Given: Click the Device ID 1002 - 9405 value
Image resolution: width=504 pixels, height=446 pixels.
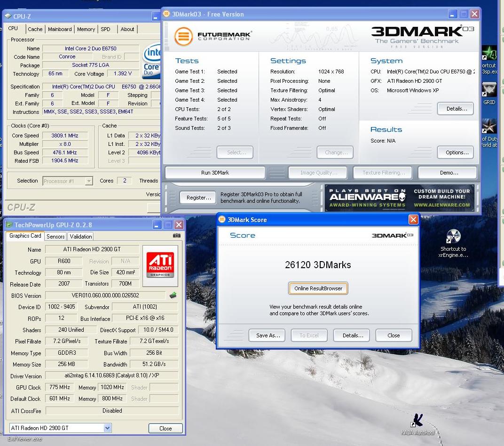Looking at the screenshot, I should click(x=62, y=307).
